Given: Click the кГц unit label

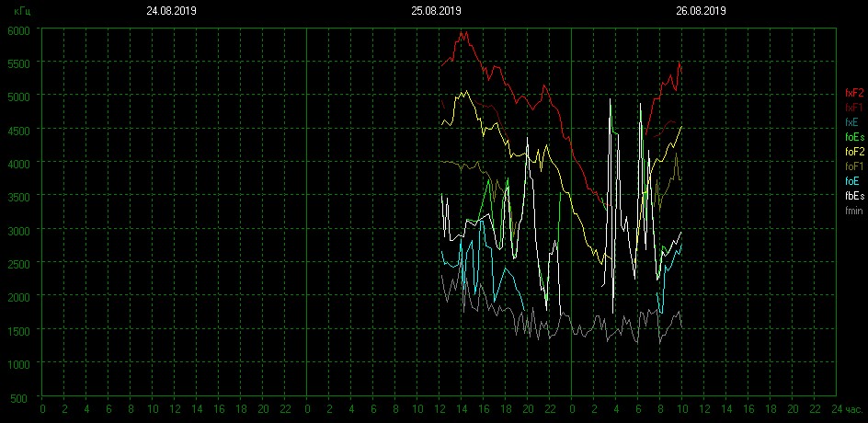Looking at the screenshot, I should tap(21, 11).
